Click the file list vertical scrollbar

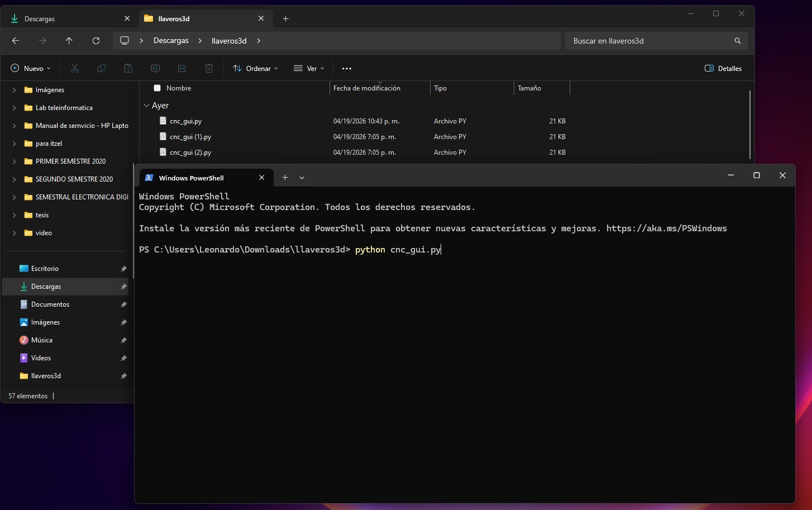[x=749, y=125]
